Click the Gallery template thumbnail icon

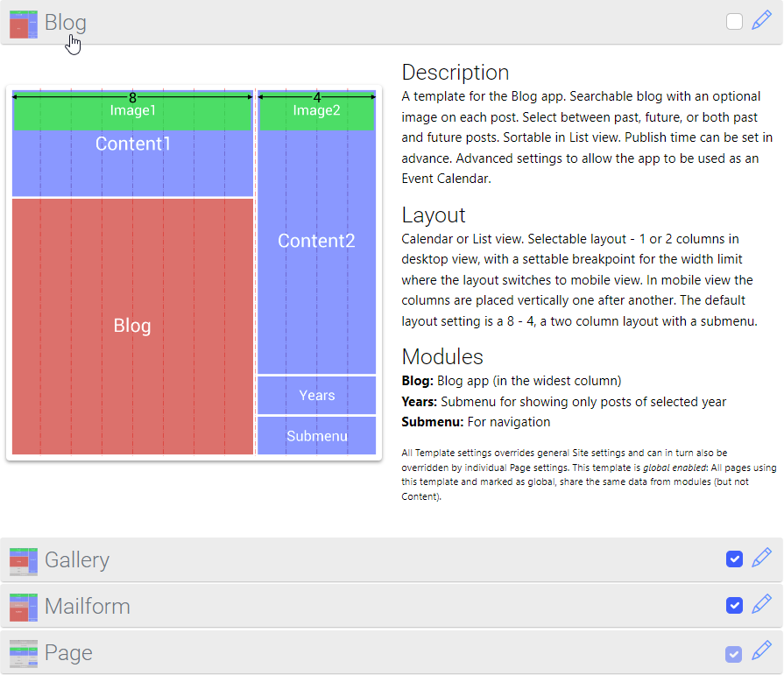pos(24,560)
